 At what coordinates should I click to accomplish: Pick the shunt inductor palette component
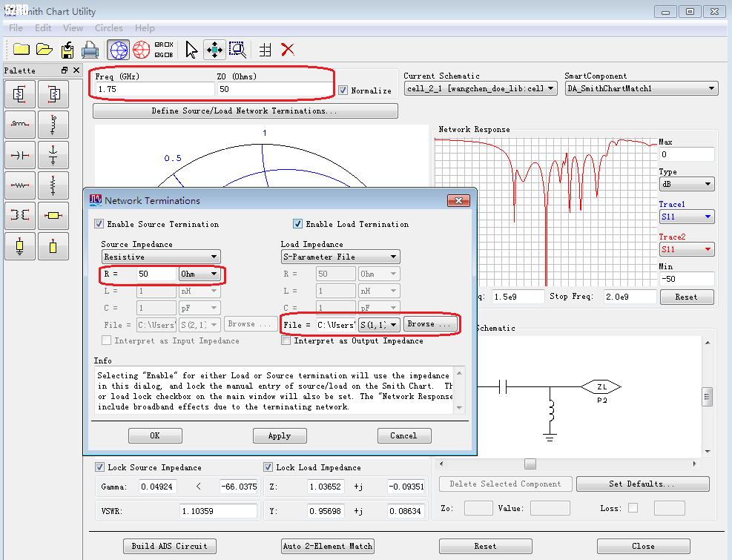pos(53,124)
